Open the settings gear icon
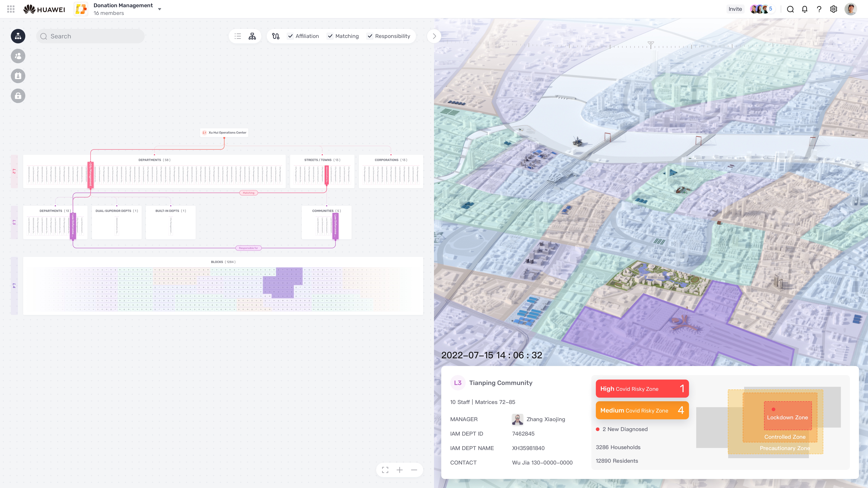868x488 pixels. pyautogui.click(x=833, y=9)
